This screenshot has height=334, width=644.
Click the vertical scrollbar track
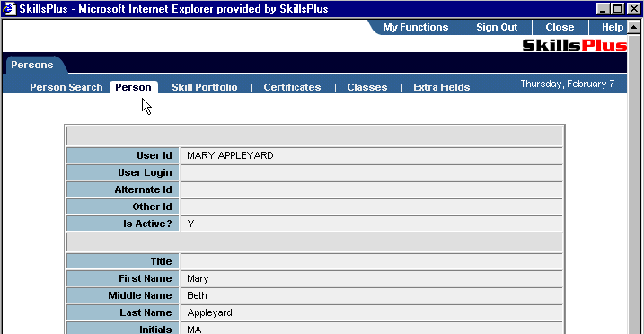tap(633, 185)
